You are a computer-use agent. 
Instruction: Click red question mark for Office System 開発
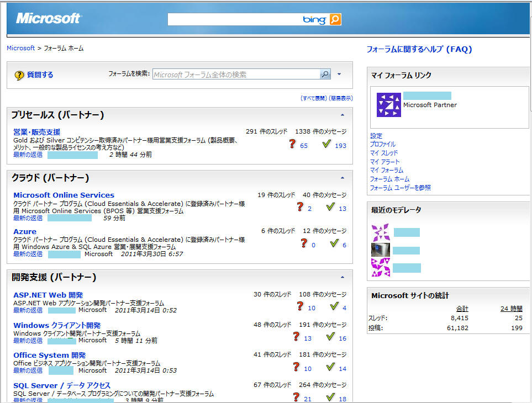[296, 367]
